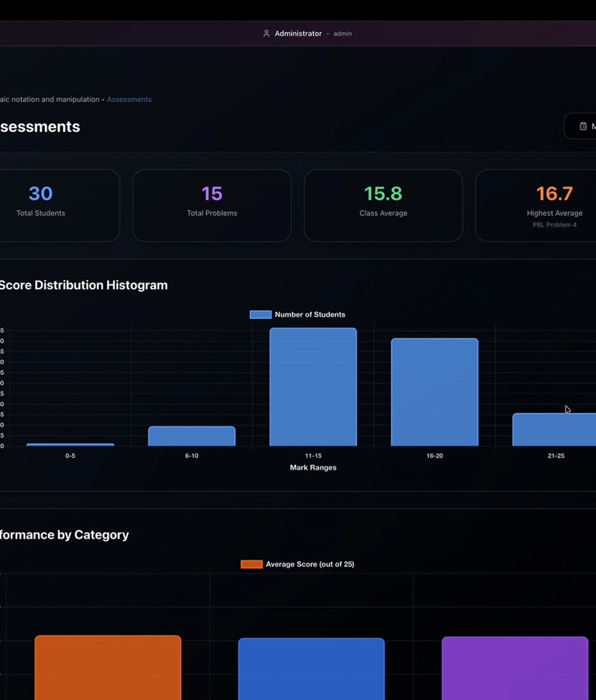Click the 21-25 axis label
Screen dimensions: 596x700
click(556, 456)
